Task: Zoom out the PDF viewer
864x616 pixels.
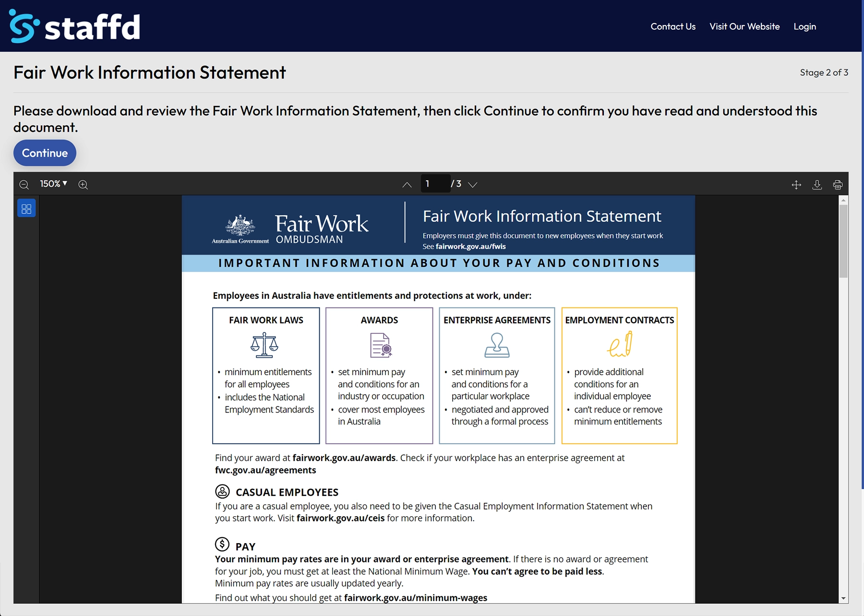Action: tap(24, 184)
